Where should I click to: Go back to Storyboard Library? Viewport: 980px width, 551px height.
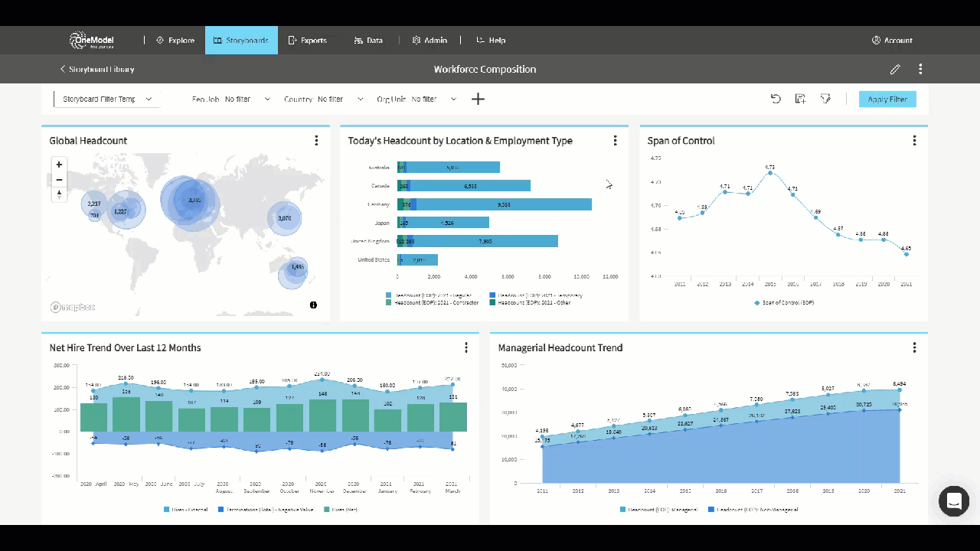[x=96, y=69]
